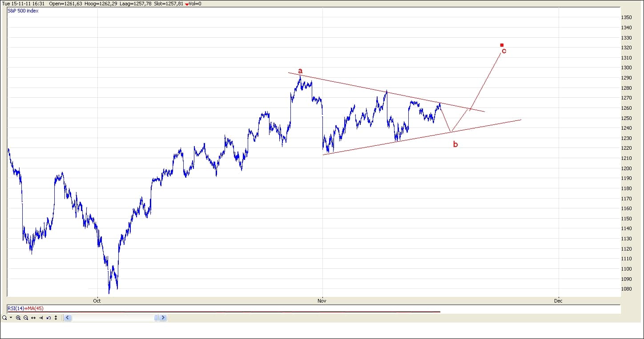This screenshot has height=339, width=644.
Task: Jump to chart end with arrow-bar icon
Action: click(x=41, y=318)
